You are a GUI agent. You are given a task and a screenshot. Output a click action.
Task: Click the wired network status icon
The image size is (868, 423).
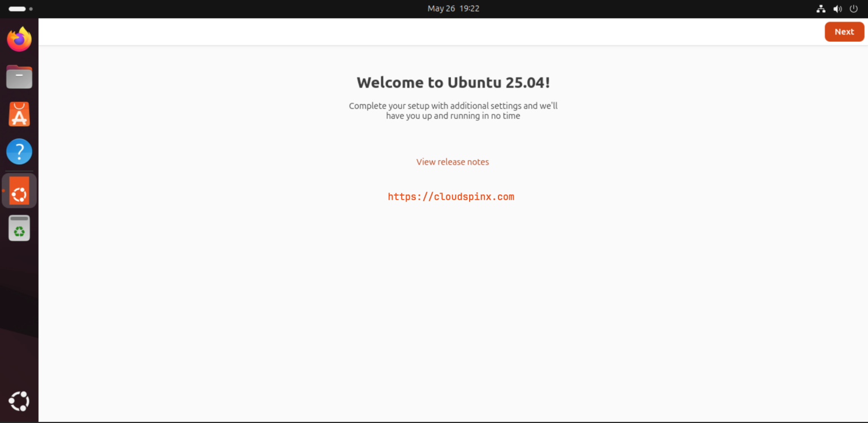click(821, 9)
